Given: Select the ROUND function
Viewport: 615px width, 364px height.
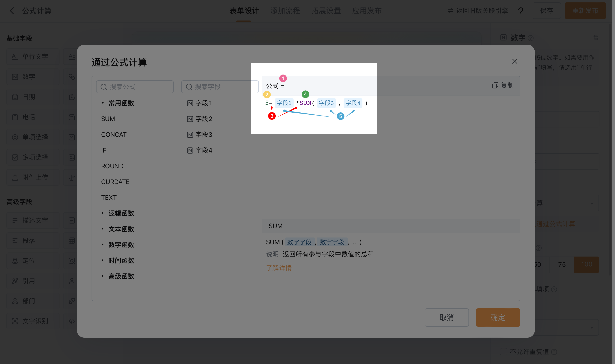Looking at the screenshot, I should 112,166.
